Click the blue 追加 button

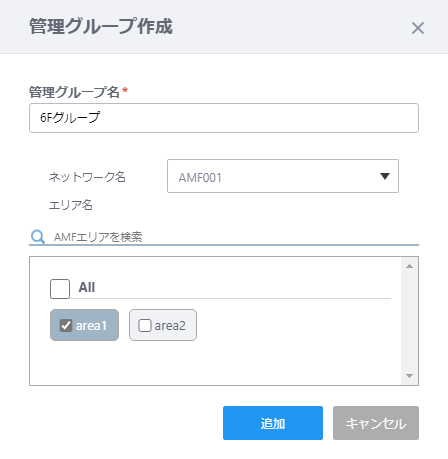[x=273, y=423]
